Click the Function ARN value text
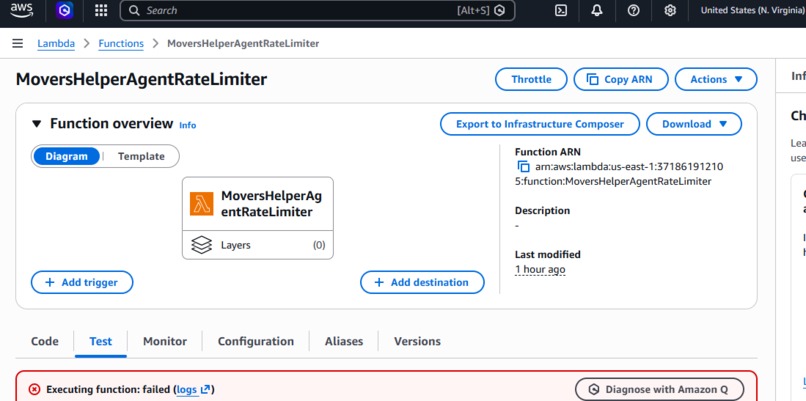The image size is (806, 401). [x=620, y=174]
